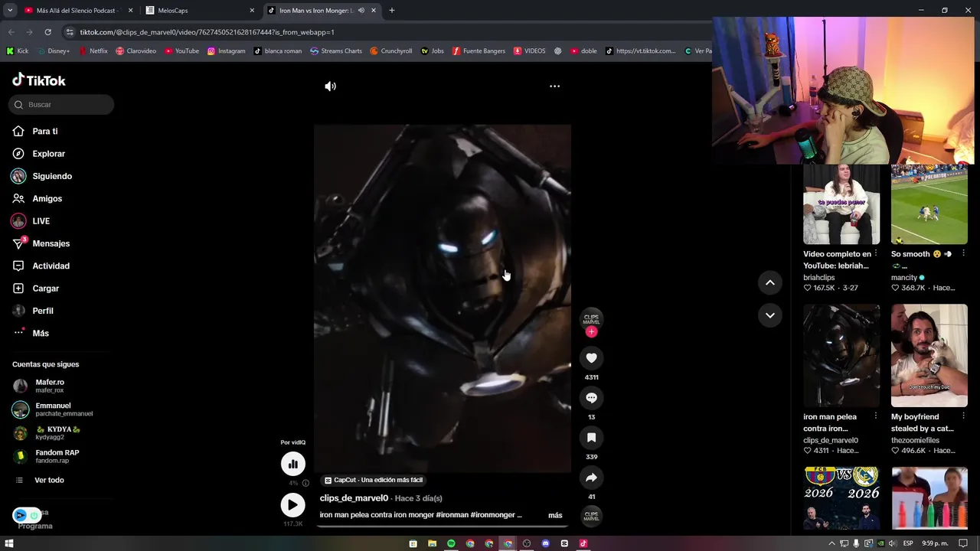The width and height of the screenshot is (980, 551).
Task: Open options for 'iron man pelea' card
Action: [x=875, y=416]
